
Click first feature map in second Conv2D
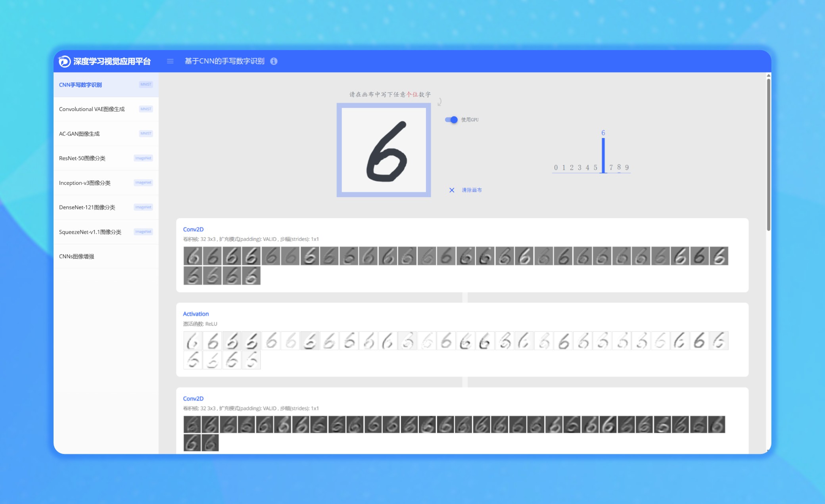pos(192,425)
